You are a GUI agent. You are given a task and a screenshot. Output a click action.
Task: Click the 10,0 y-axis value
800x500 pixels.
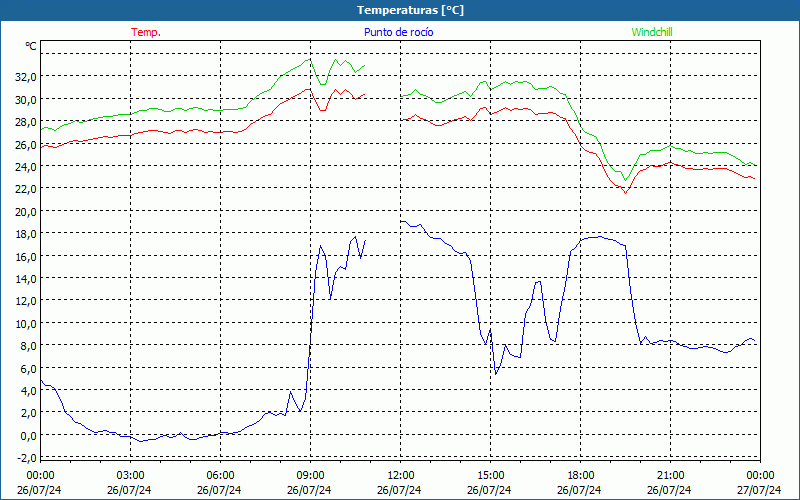[x=26, y=324]
